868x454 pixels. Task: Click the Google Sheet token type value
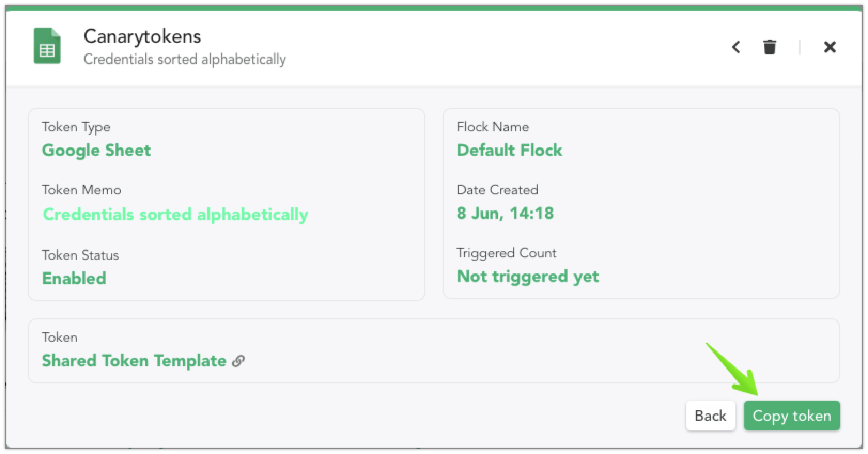tap(97, 151)
